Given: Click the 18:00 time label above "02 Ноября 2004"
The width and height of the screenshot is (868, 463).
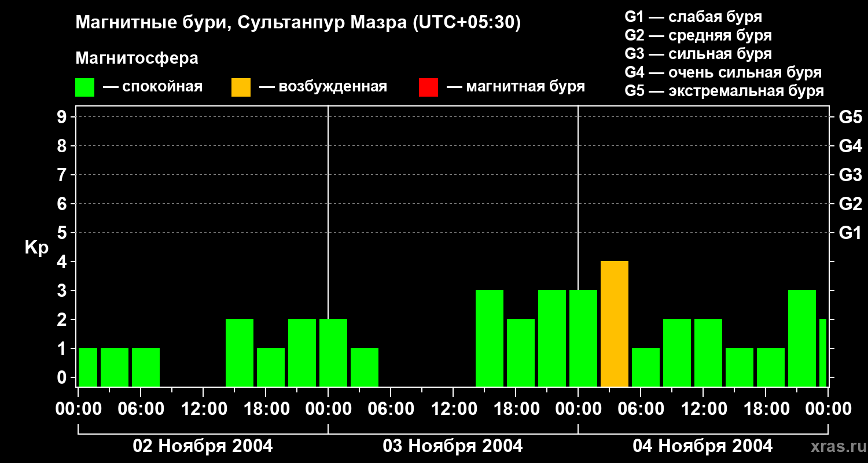Looking at the screenshot, I should point(266,409).
